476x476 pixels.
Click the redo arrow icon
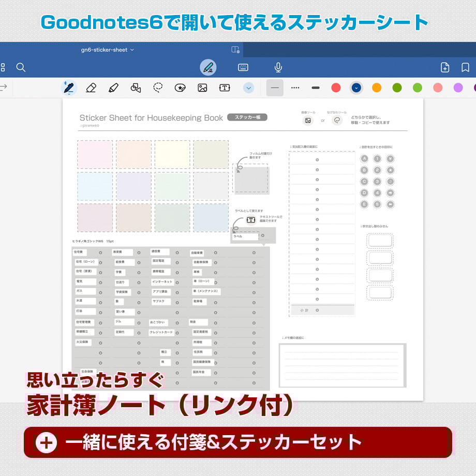3,87
